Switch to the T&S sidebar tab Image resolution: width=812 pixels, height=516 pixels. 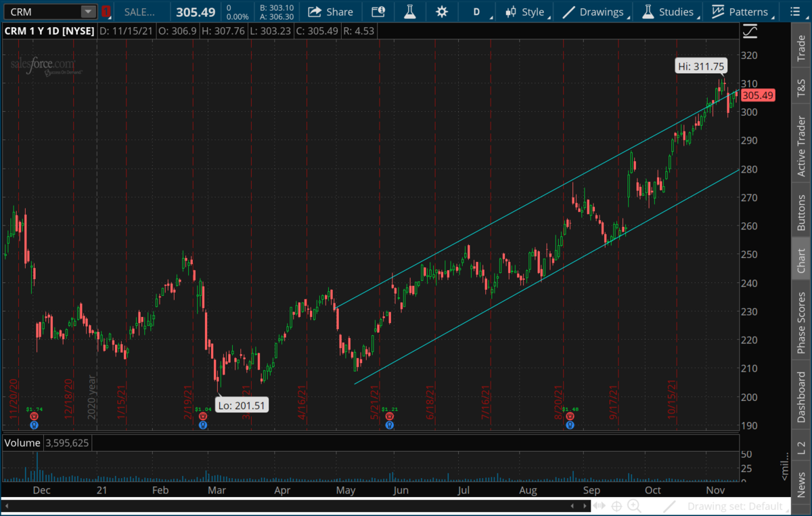click(801, 89)
